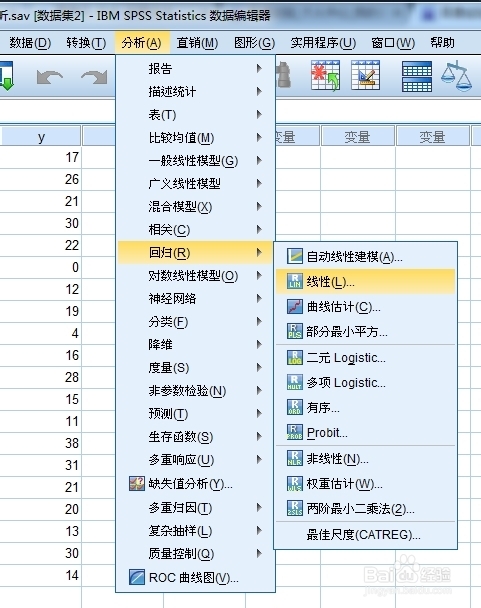Click the Automatic Linear Modeling icon
The image size is (481, 608).
pyautogui.click(x=295, y=256)
